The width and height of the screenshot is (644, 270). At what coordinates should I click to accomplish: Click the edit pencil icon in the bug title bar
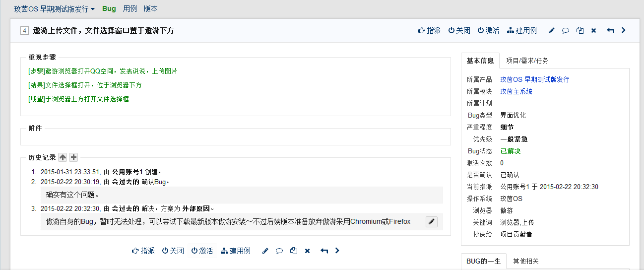pyautogui.click(x=551, y=31)
